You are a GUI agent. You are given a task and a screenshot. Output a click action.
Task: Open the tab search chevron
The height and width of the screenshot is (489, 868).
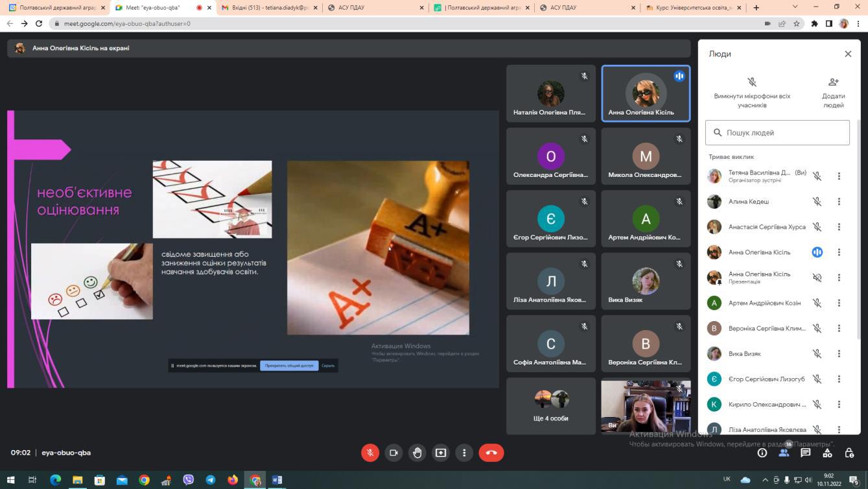coord(795,7)
